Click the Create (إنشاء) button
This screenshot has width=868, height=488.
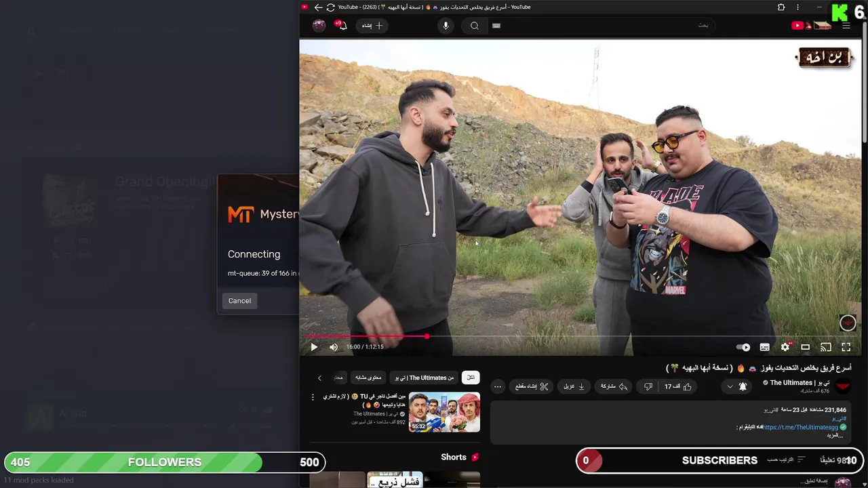point(372,26)
